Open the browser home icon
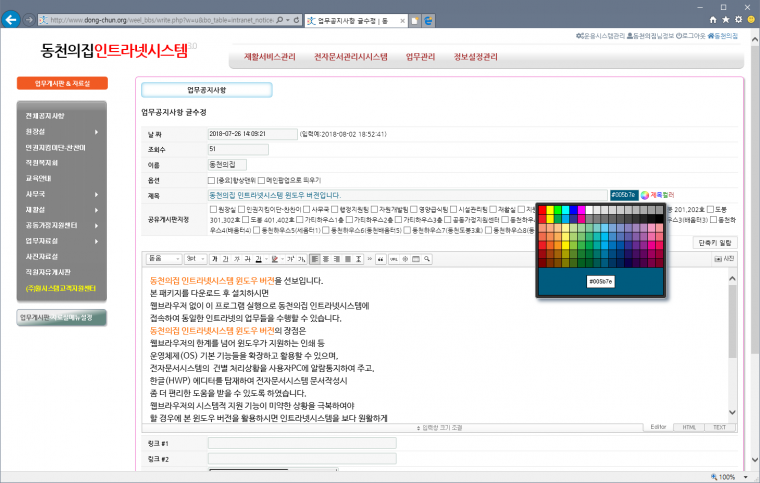Screen dimensions: 760x483 (712, 18)
